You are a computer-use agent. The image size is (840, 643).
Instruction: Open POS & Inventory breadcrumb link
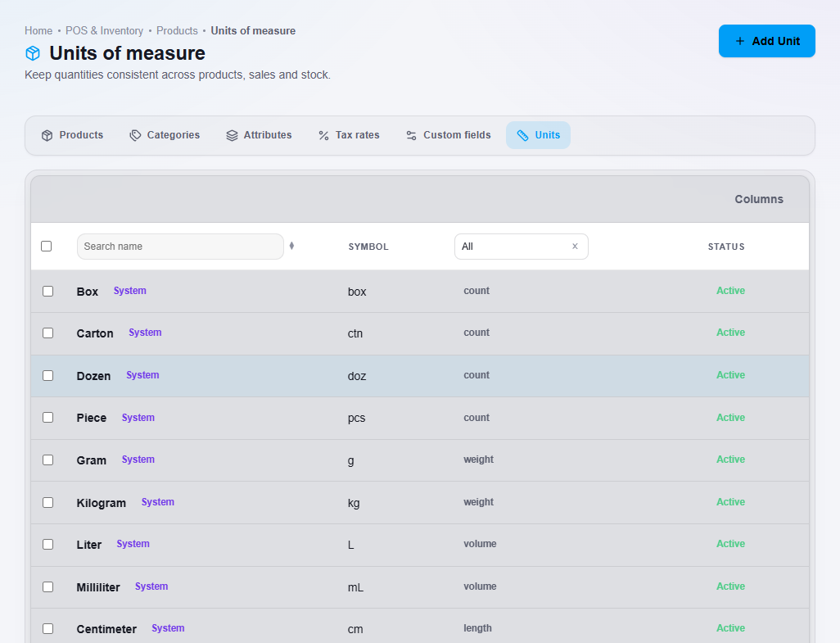[x=105, y=31]
